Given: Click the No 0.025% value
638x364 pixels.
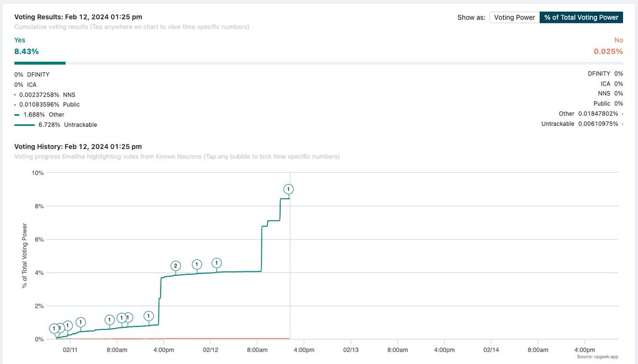Looking at the screenshot, I should (608, 52).
